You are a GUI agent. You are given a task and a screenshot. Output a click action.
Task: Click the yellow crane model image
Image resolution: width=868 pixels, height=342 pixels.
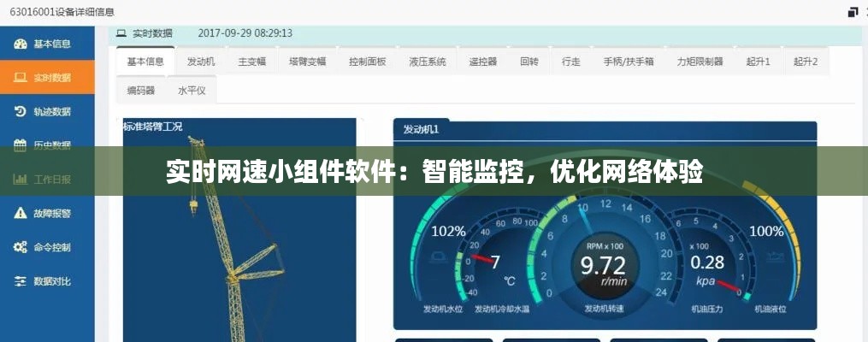pos(235,239)
